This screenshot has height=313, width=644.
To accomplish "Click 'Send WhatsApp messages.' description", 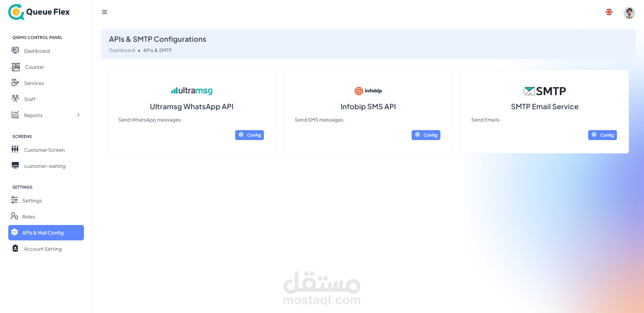I will pyautogui.click(x=150, y=120).
